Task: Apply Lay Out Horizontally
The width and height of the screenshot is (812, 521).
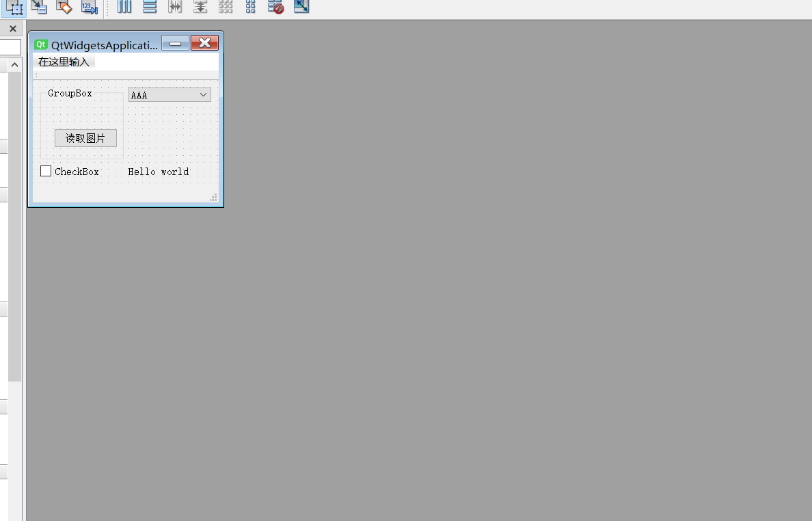Action: point(124,7)
